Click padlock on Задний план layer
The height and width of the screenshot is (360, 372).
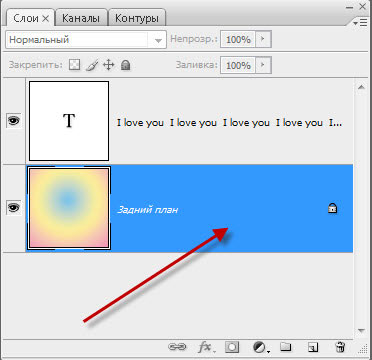pyautogui.click(x=332, y=208)
